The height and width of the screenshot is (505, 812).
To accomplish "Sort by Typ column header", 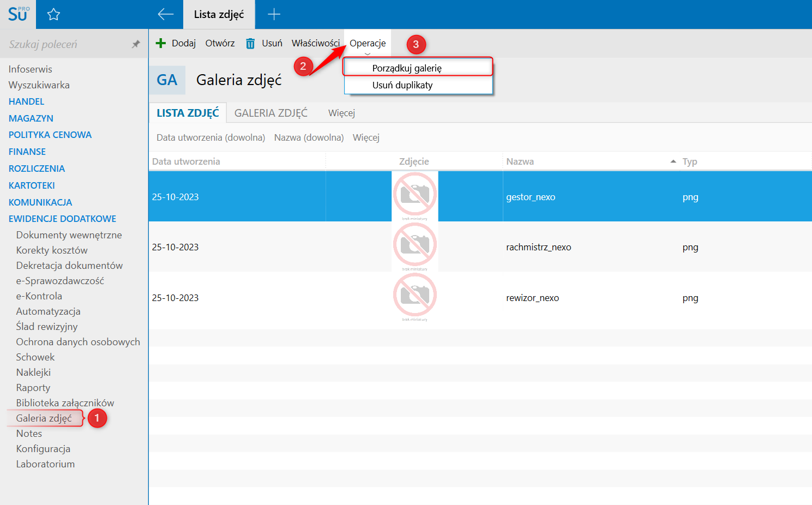I will pyautogui.click(x=745, y=161).
